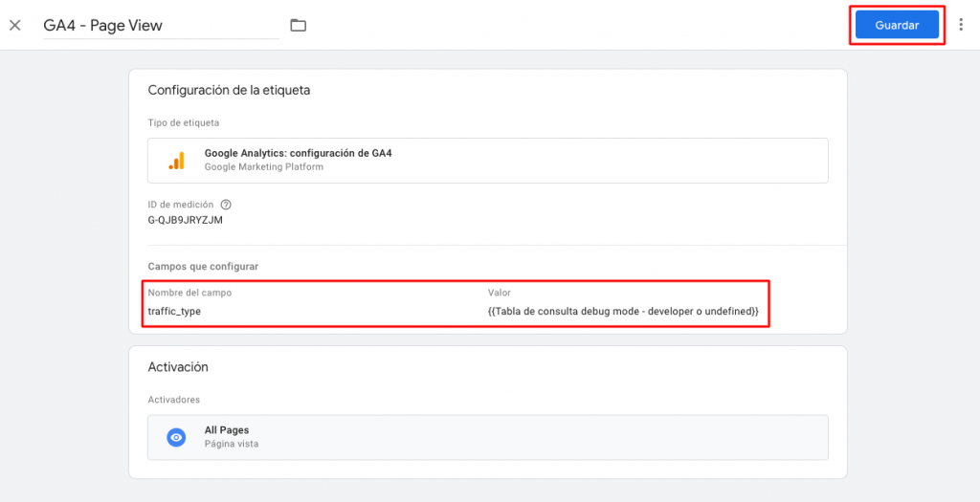Click the Google Analytics bar chart icon

coord(176,161)
